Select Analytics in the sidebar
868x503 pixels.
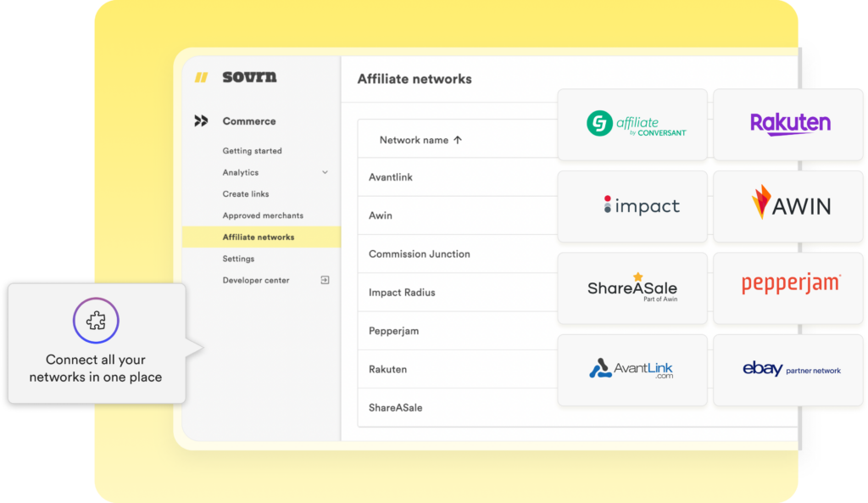(x=240, y=172)
